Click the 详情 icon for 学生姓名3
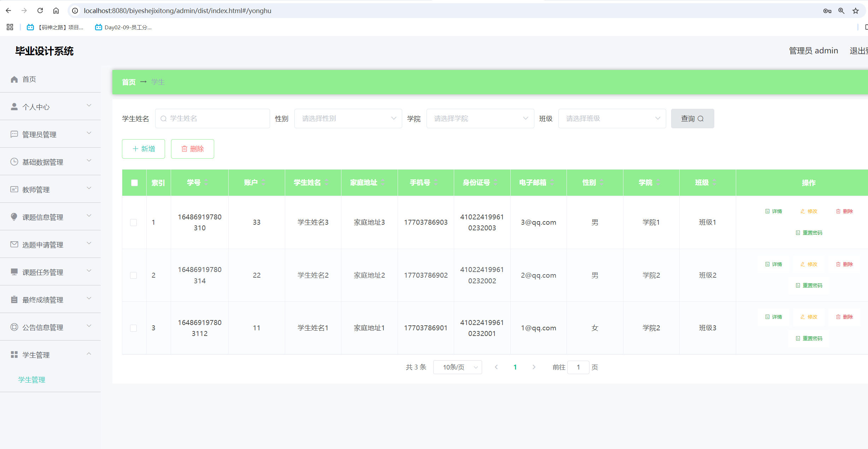The height and width of the screenshot is (449, 868). click(x=773, y=211)
